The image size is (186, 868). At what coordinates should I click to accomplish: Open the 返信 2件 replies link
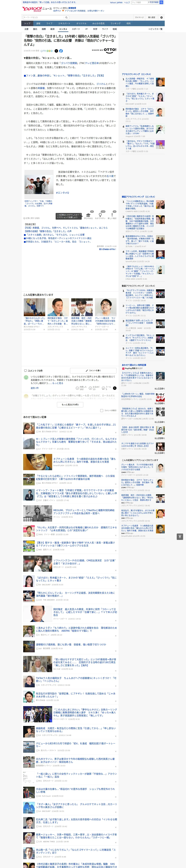pyautogui.click(x=35, y=388)
